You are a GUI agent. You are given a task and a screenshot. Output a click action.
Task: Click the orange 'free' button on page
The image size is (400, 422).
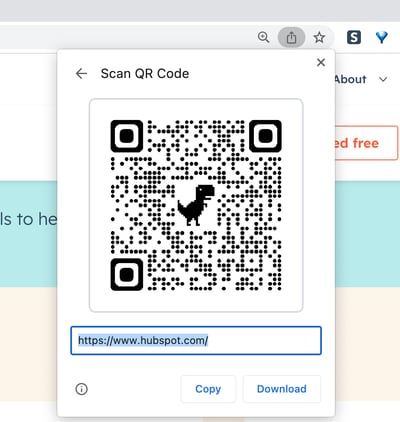(x=366, y=143)
